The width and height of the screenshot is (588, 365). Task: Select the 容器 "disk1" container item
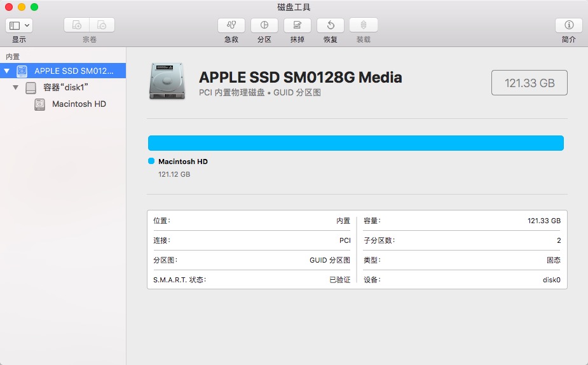pyautogui.click(x=69, y=88)
